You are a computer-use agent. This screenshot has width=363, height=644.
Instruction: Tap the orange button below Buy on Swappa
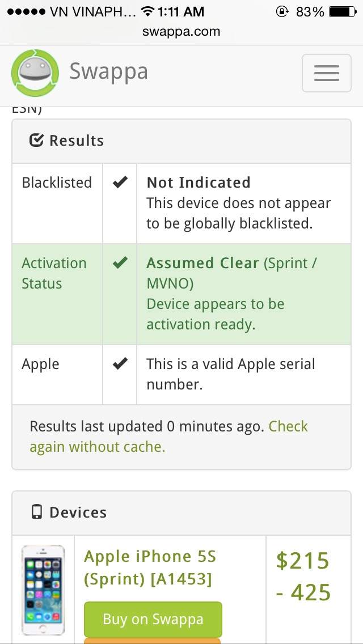(153, 641)
